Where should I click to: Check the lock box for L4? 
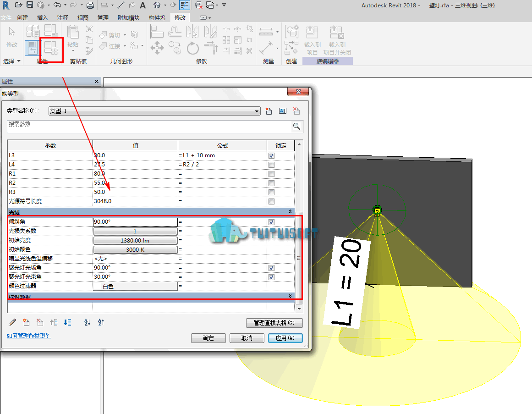pyautogui.click(x=271, y=165)
